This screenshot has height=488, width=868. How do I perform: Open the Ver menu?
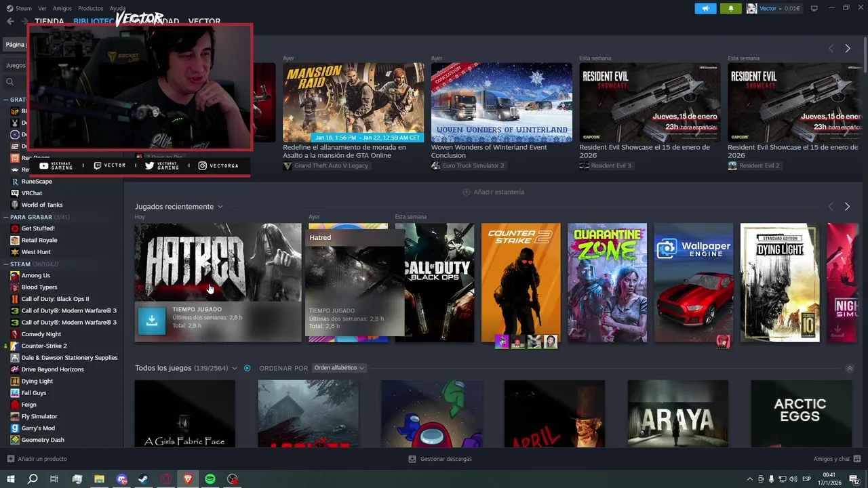coord(43,8)
